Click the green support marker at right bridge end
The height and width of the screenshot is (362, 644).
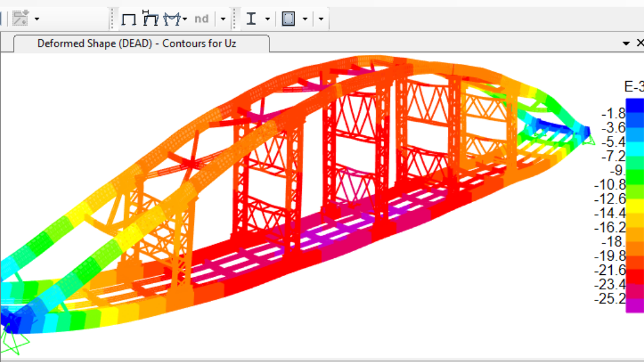coord(589,140)
